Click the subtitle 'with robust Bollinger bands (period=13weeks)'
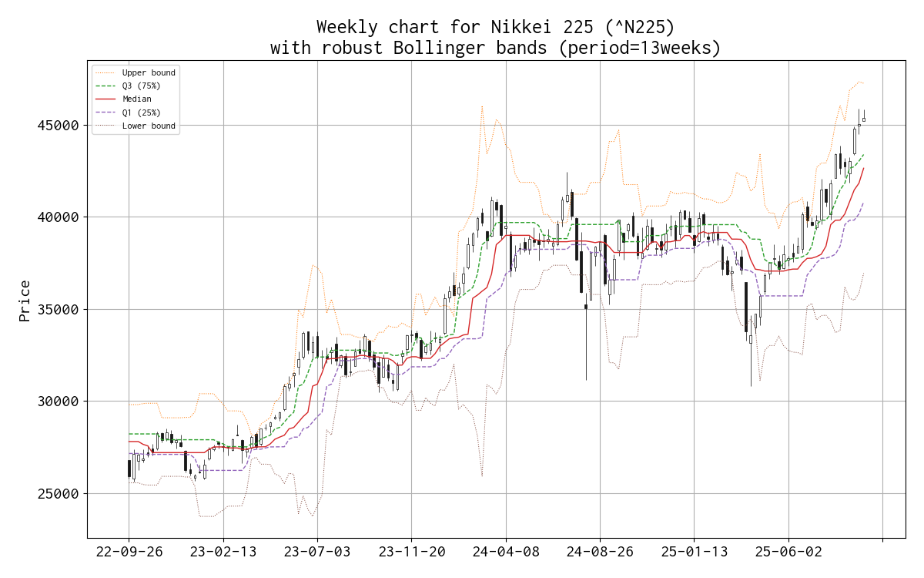The height and width of the screenshot is (578, 924). 495,49
